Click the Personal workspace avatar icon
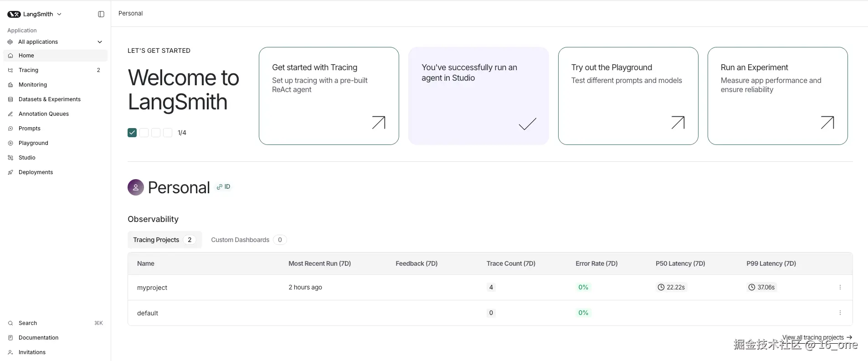This screenshot has width=868, height=361. click(136, 187)
